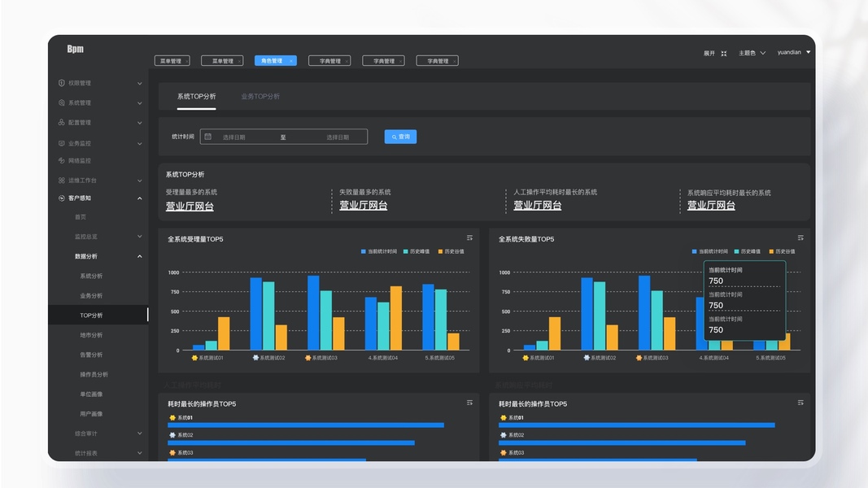This screenshot has width=868, height=488.
Task: Click the 业务监控 monitor icon
Action: point(62,143)
